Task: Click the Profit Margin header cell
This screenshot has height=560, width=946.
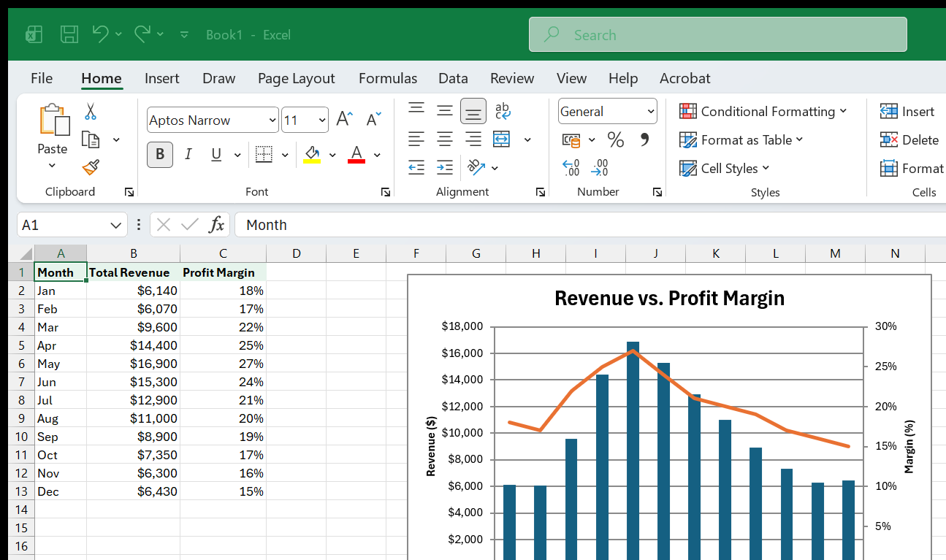Action: [x=223, y=272]
